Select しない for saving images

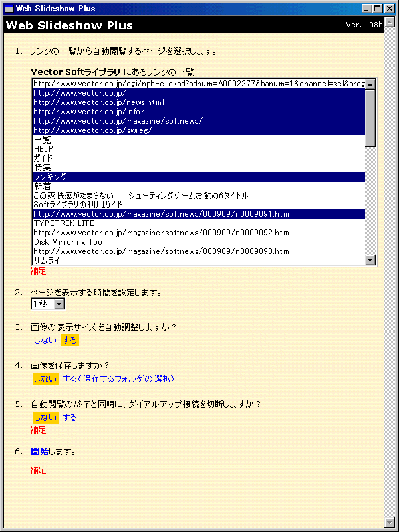[45, 379]
